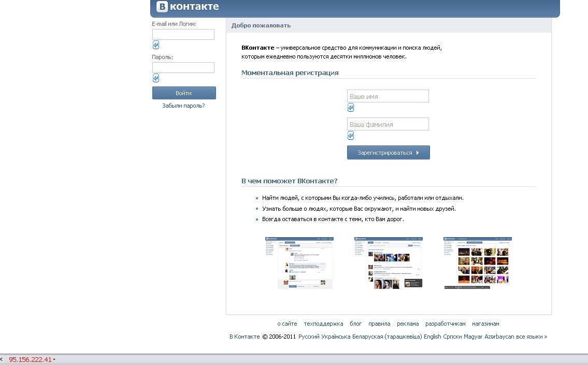Screen dimensions: 588x365
Task: Select Српски language link
Action: pos(452,337)
